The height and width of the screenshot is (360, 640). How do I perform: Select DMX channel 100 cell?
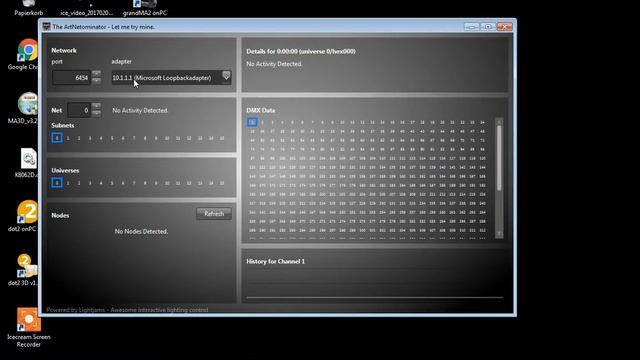[x=282, y=158]
